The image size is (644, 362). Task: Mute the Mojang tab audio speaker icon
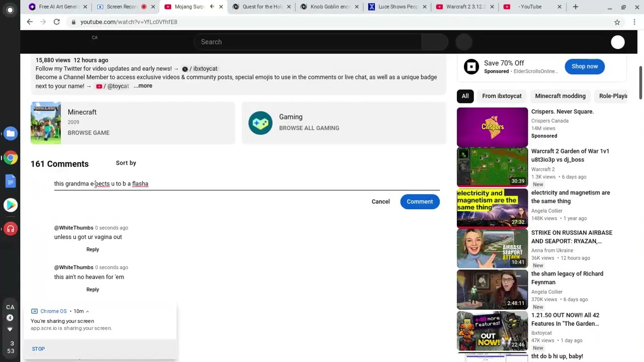212,7
